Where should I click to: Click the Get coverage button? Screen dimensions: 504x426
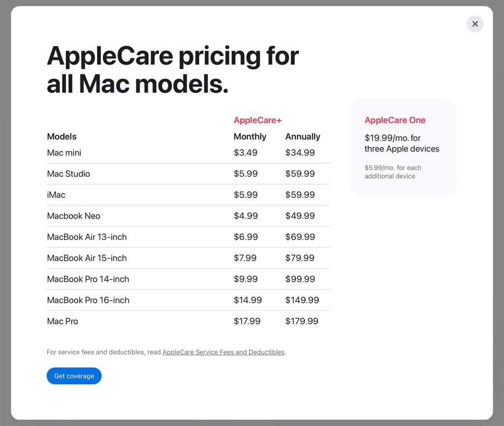(74, 376)
